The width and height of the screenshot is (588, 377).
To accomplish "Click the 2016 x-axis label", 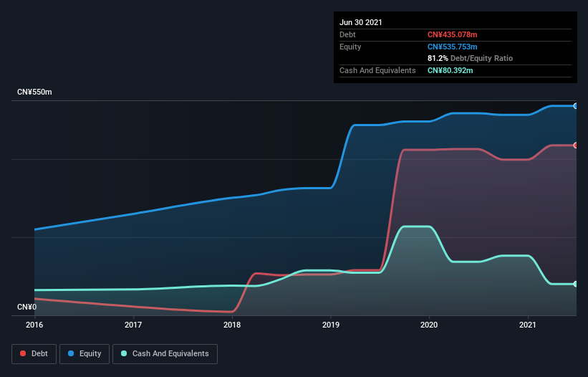I will pos(34,325).
